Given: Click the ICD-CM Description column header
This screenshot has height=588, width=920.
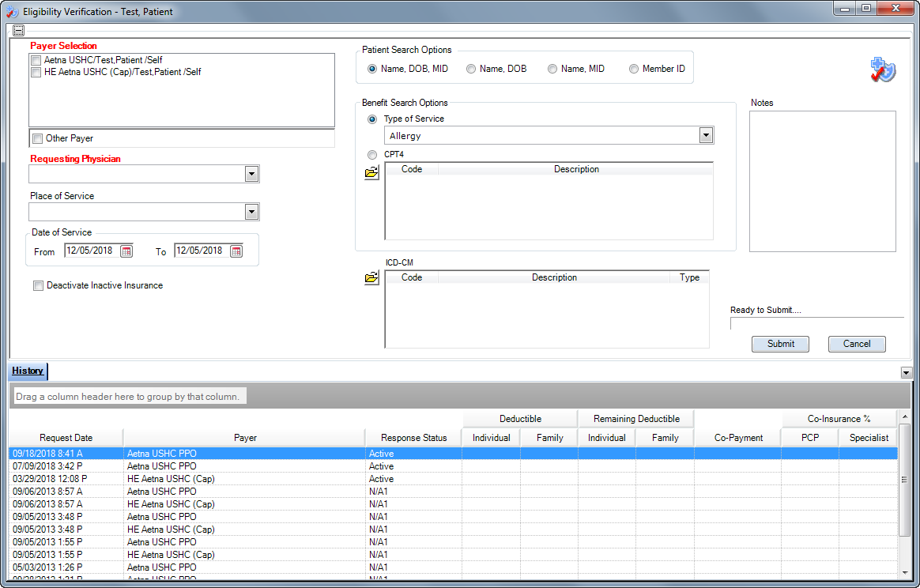Looking at the screenshot, I should pyautogui.click(x=555, y=277).
